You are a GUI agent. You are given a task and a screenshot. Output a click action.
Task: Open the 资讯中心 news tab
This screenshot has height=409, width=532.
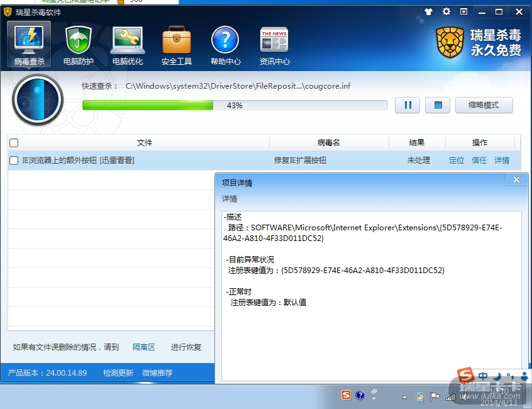[x=274, y=45]
